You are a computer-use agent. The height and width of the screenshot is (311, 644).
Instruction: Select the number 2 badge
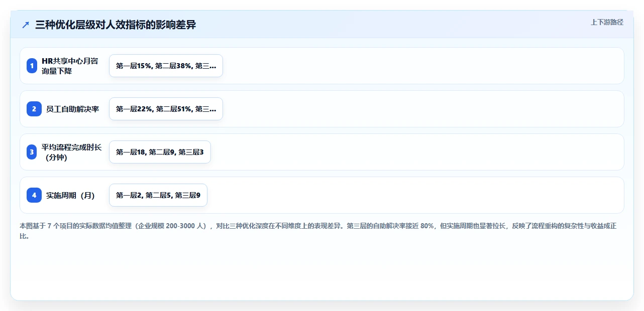click(34, 109)
